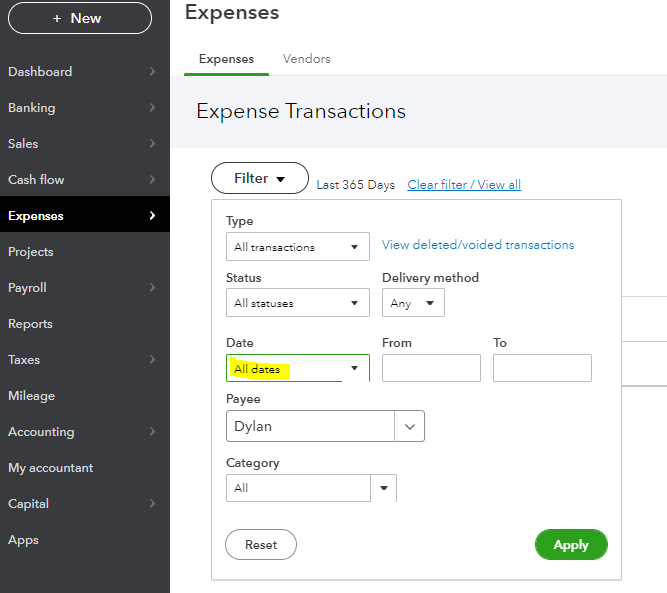The width and height of the screenshot is (667, 593).
Task: Expand the Payee Dylan dropdown arrow
Action: 409,426
